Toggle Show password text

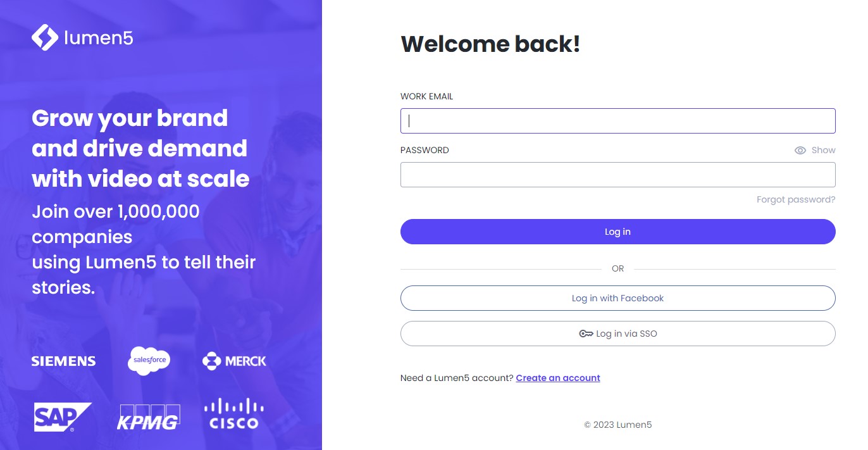coord(823,151)
